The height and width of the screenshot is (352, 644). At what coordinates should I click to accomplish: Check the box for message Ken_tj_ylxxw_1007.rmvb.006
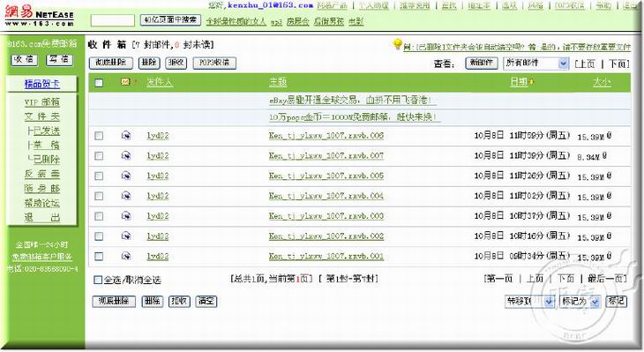[99, 136]
